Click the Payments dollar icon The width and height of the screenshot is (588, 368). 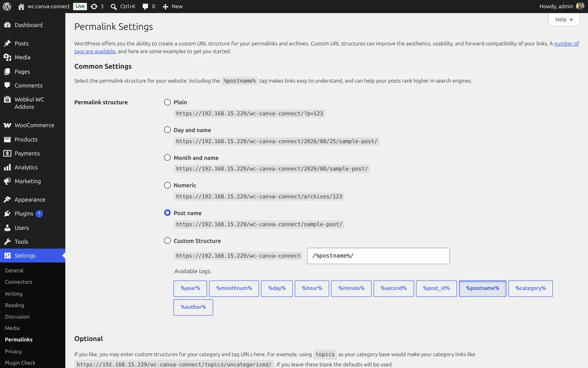[x=7, y=154]
